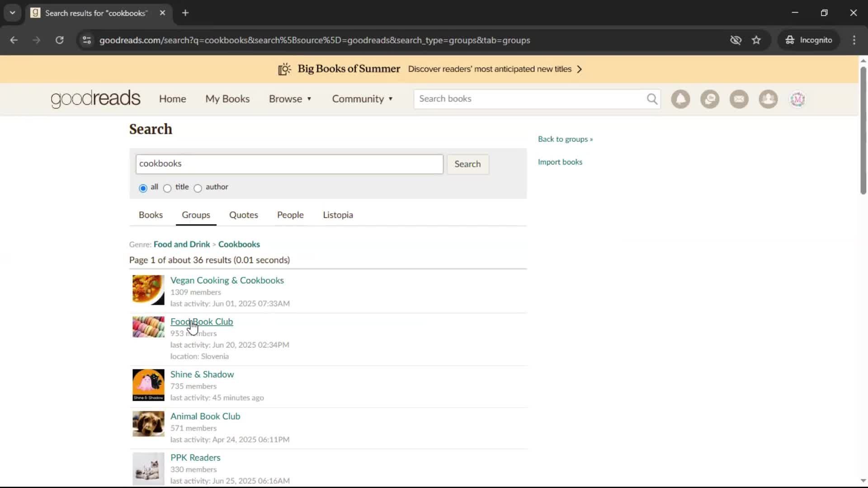Switch to the Listopia tab
Viewport: 868px width, 488px height.
(338, 215)
